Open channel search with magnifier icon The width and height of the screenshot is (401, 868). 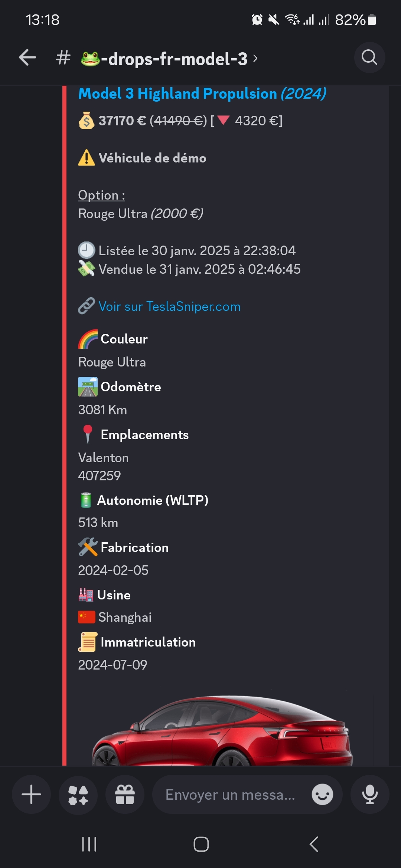pyautogui.click(x=369, y=57)
